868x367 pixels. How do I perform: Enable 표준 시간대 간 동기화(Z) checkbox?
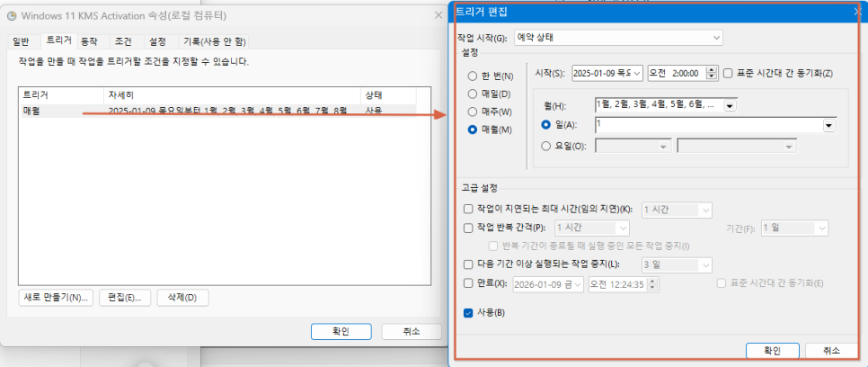pyautogui.click(x=728, y=73)
